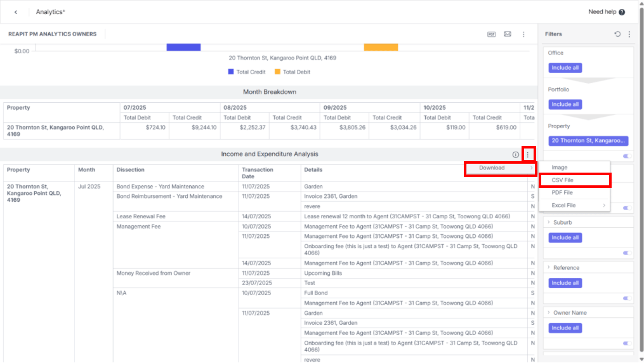Viewport: 644px width, 363px height.
Task: Toggle the switch under Reference filter
Action: pos(627,298)
